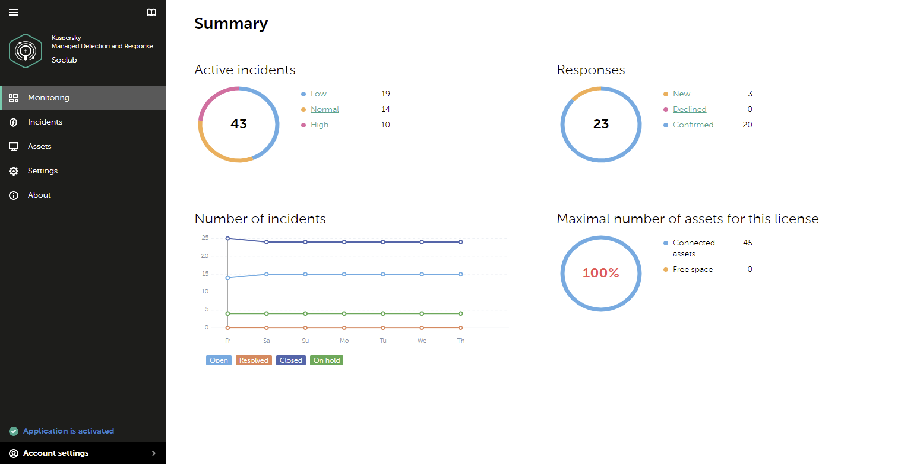Toggle the Resolved series legend button
This screenshot has width=898, height=464.
[253, 360]
